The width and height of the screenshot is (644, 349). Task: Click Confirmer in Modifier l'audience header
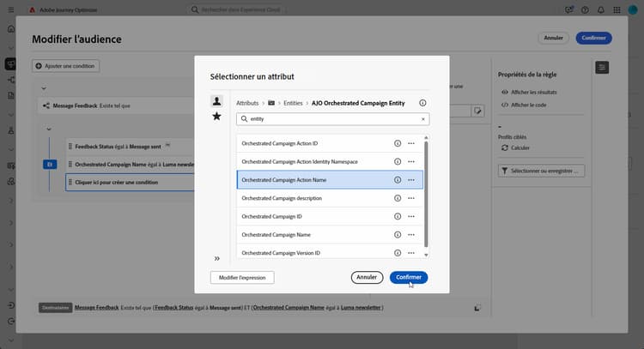click(x=593, y=38)
